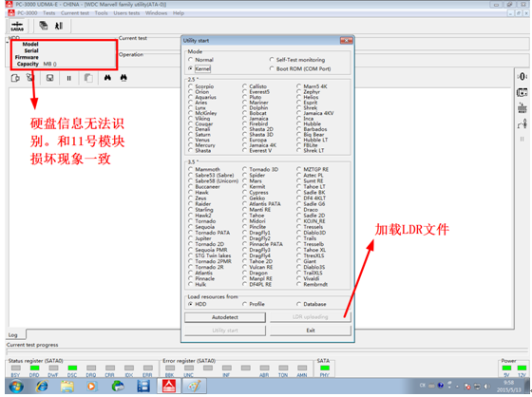The height and width of the screenshot is (397, 532).
Task: Click the second icon on right sidebar
Action: click(522, 92)
